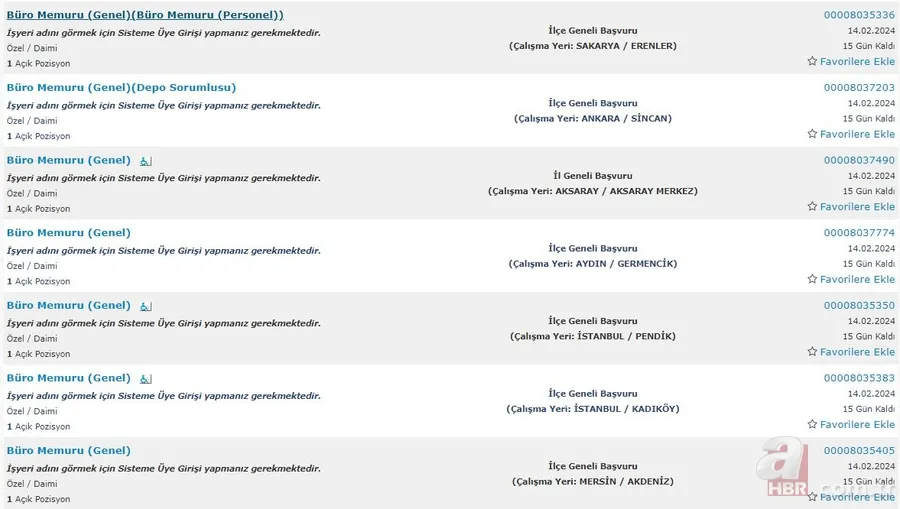The width and height of the screenshot is (900, 509).
Task: Open the Büro Memuru (Personel) job title
Action: coord(145,15)
